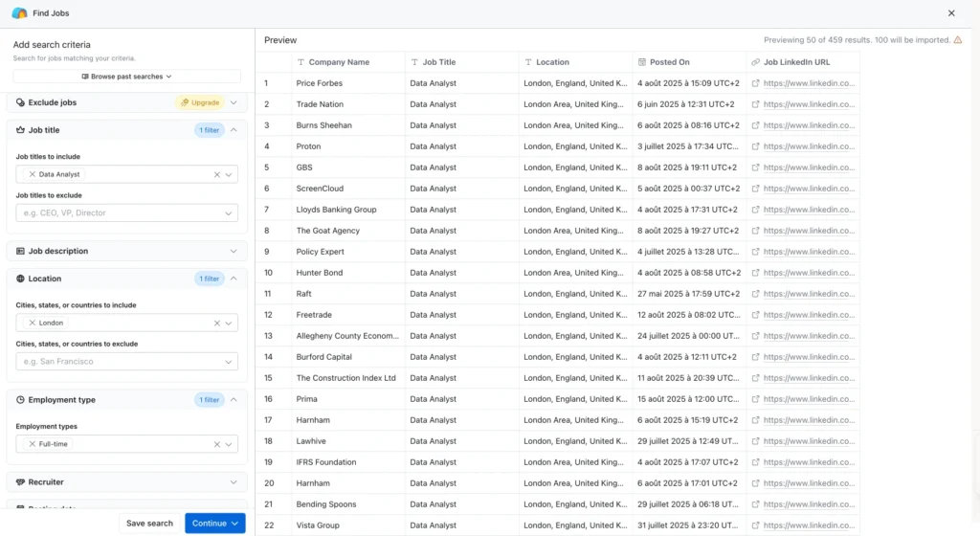Click the warning icon next to import count

click(x=958, y=40)
